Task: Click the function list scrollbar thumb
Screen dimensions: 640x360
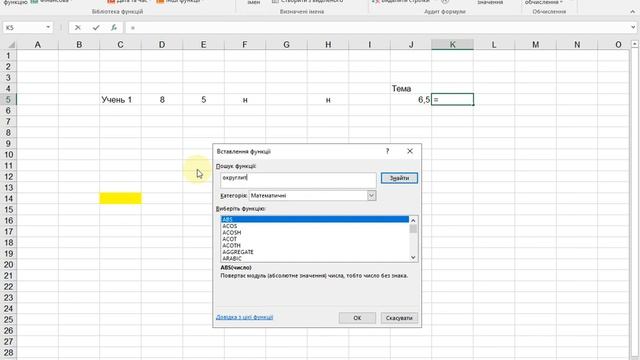Action: (413, 229)
